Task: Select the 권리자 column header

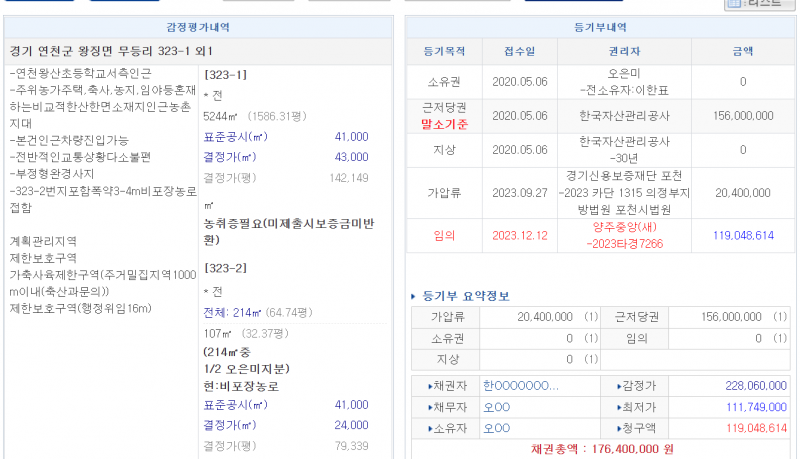Action: (625, 51)
